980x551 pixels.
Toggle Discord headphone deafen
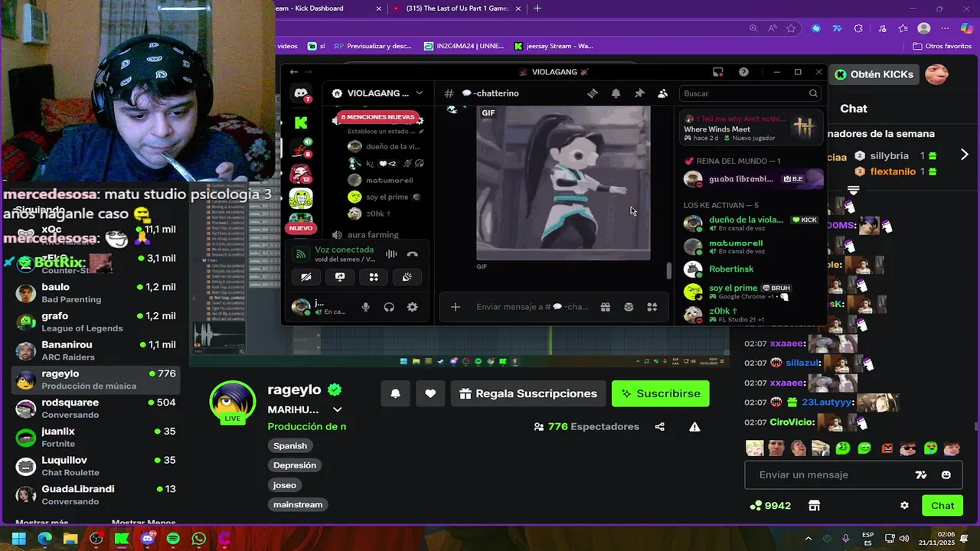tap(389, 307)
